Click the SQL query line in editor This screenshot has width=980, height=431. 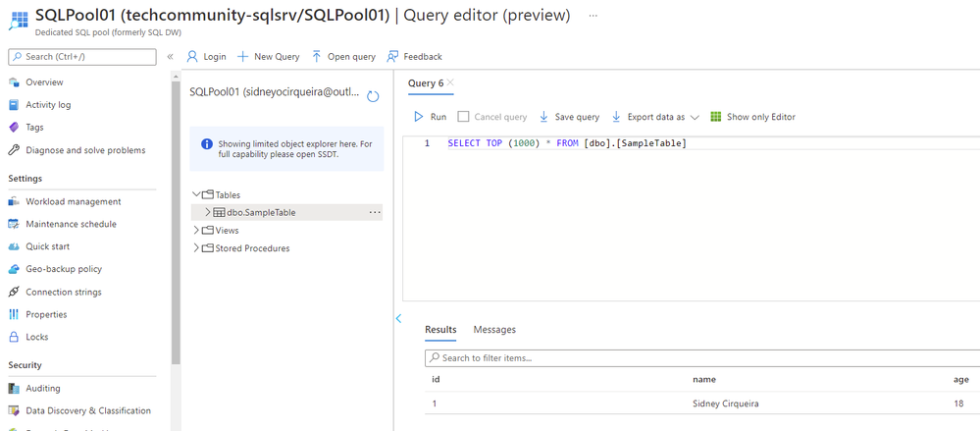click(x=567, y=144)
